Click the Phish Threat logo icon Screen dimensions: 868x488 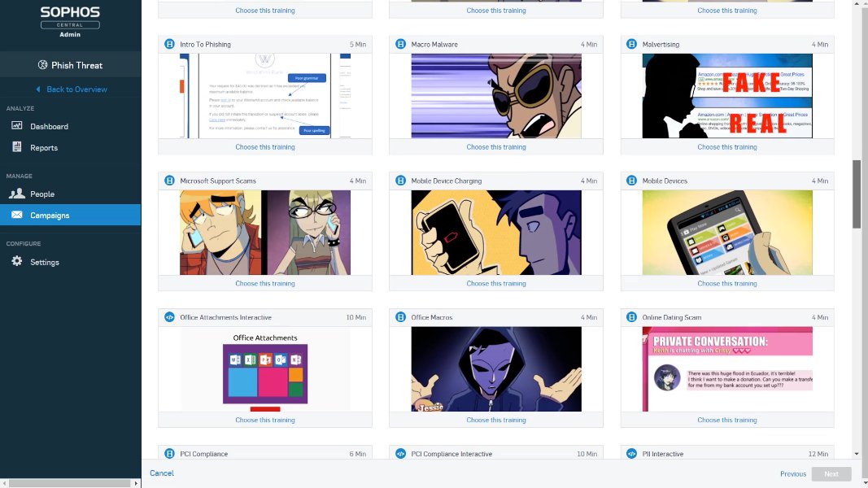[42, 65]
